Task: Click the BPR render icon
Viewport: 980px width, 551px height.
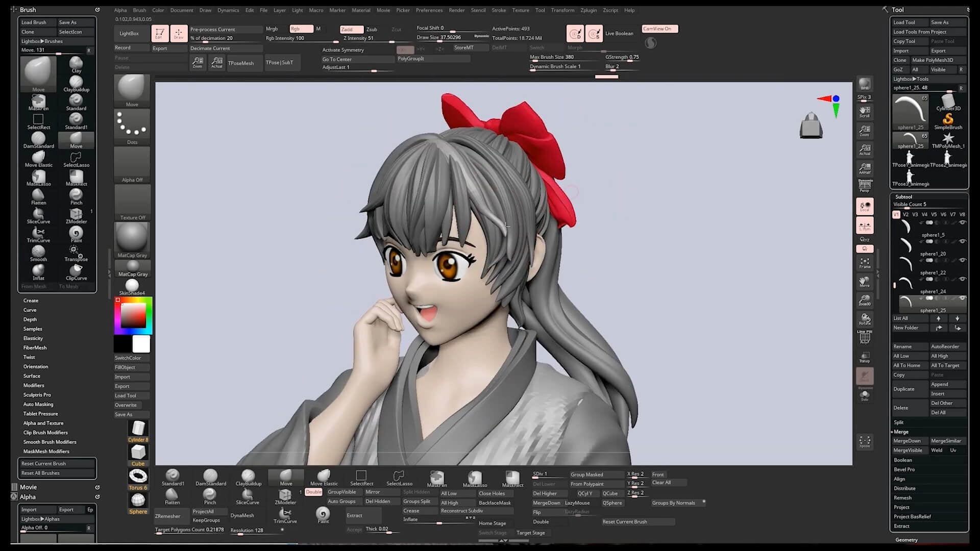Action: click(x=865, y=84)
